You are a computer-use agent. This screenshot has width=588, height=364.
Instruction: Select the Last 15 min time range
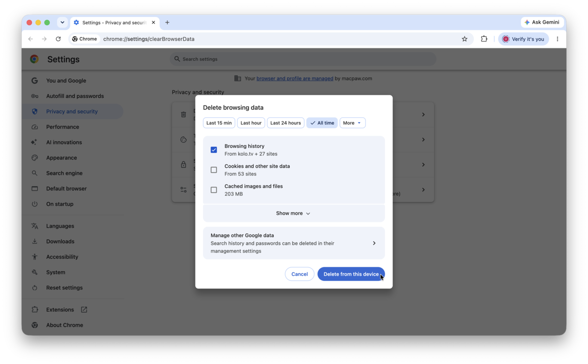coord(219,123)
